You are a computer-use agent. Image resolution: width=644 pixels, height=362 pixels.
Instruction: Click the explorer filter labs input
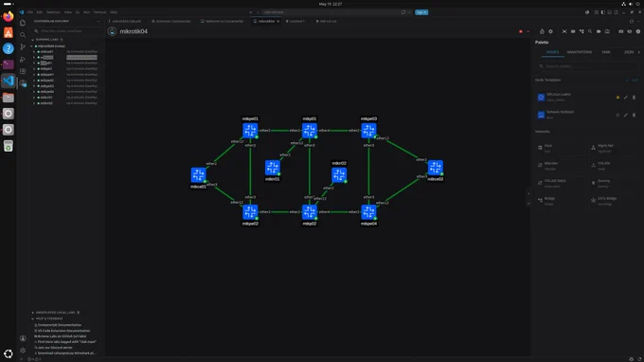tap(67, 31)
